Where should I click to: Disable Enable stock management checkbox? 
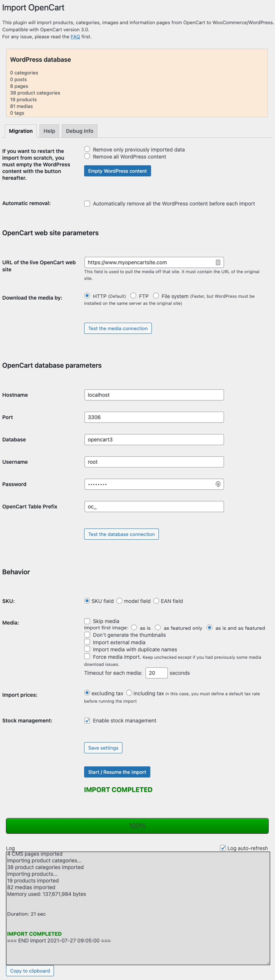[x=87, y=720]
